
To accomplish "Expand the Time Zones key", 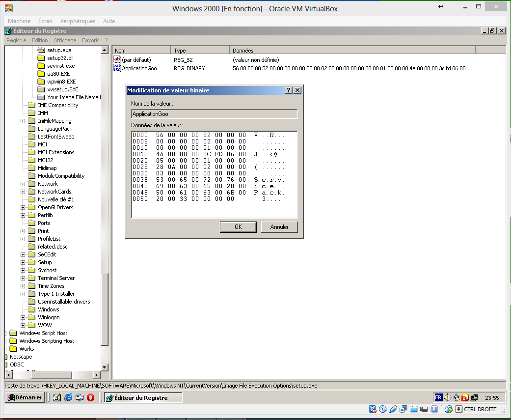I will (23, 286).
